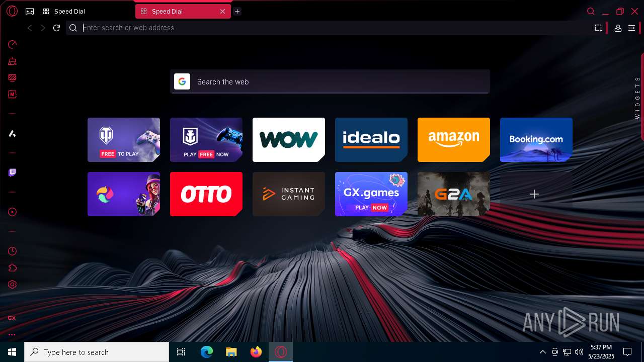Image resolution: width=644 pixels, height=362 pixels.
Task: Open the Player icon in sidebar
Action: click(x=12, y=212)
